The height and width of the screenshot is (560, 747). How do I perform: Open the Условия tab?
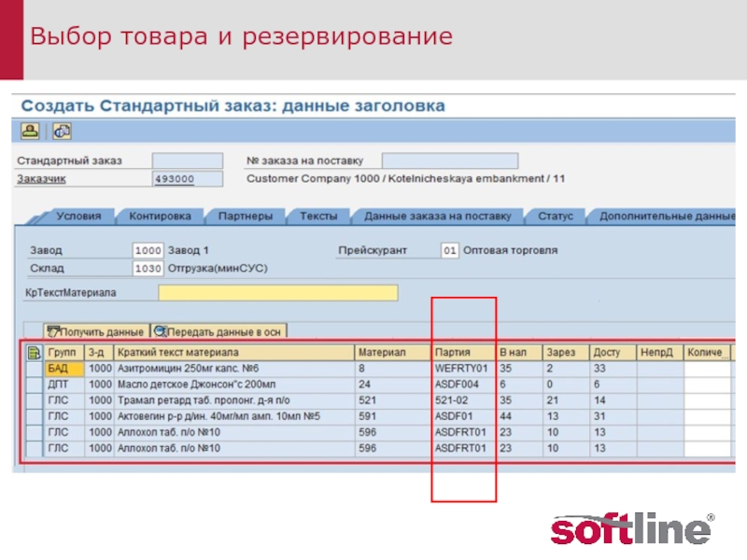tap(78, 217)
